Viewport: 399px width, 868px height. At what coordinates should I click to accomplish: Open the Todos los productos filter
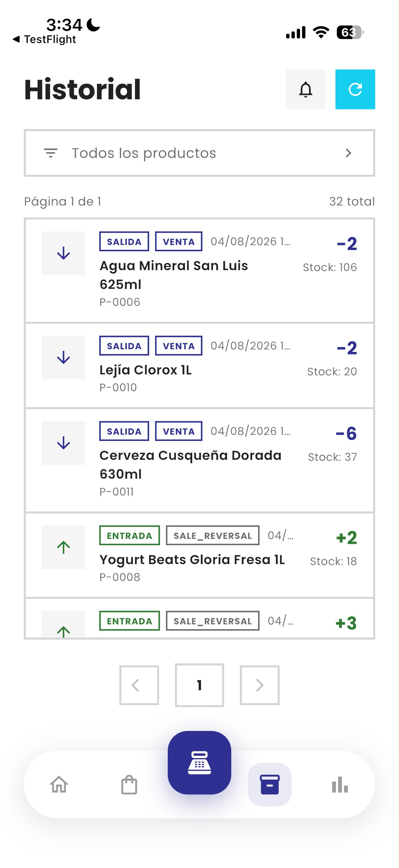pos(199,153)
